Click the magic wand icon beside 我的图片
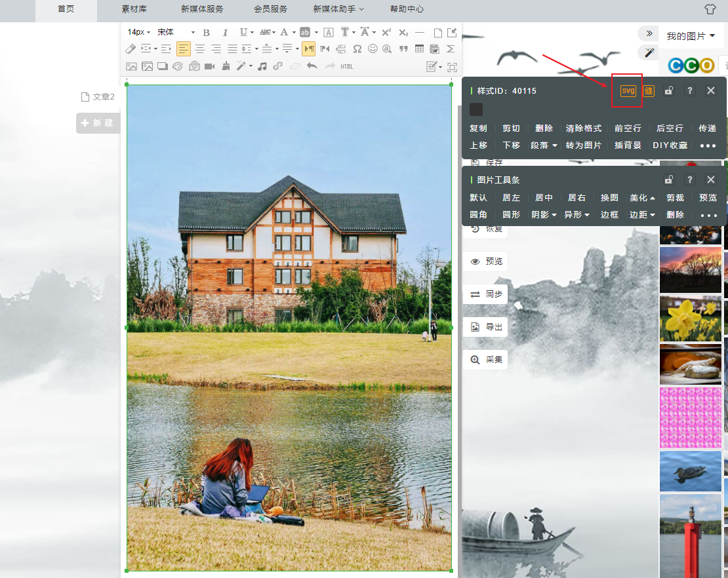Image resolution: width=728 pixels, height=578 pixels. pyautogui.click(x=649, y=52)
